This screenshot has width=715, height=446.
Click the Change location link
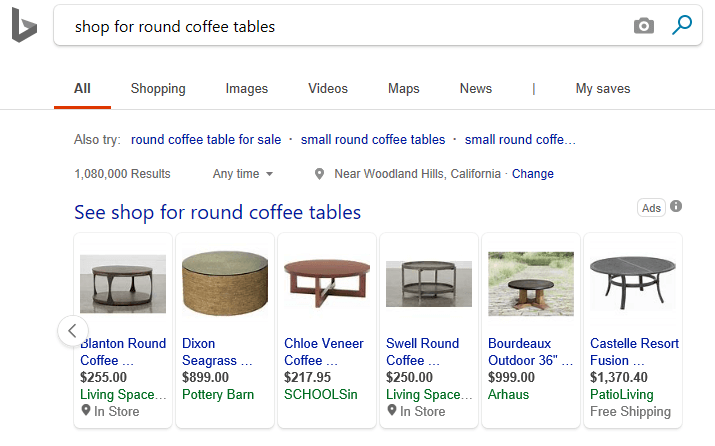coord(533,174)
